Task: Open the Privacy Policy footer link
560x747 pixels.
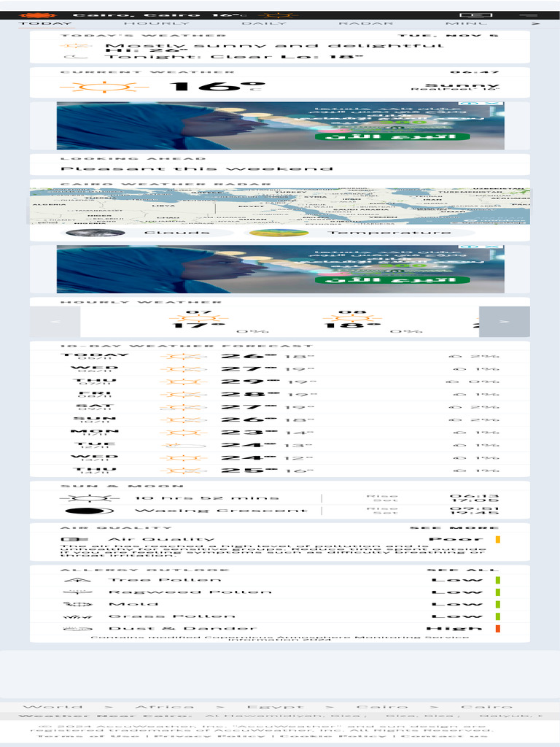Action: tap(211, 736)
